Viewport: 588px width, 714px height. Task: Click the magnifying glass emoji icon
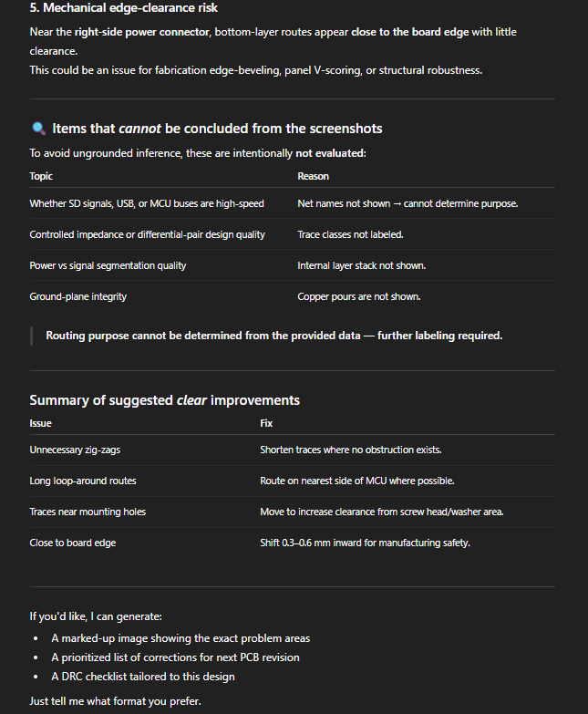37,129
